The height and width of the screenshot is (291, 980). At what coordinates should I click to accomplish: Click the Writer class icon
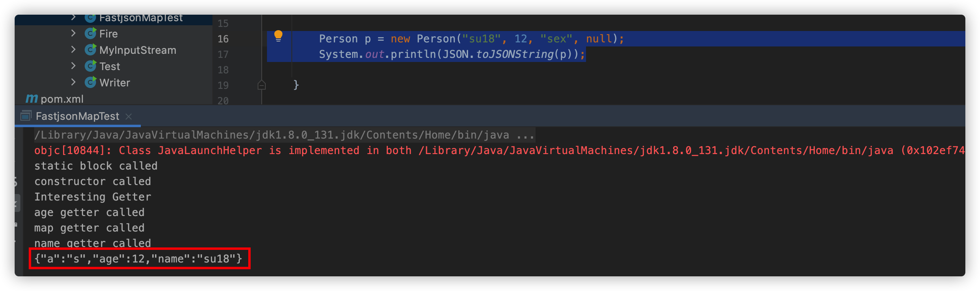click(x=90, y=82)
